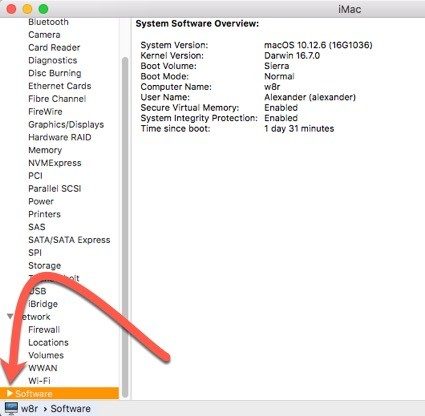Click the macOS 10.12.6 (16G1036) value

click(x=318, y=45)
